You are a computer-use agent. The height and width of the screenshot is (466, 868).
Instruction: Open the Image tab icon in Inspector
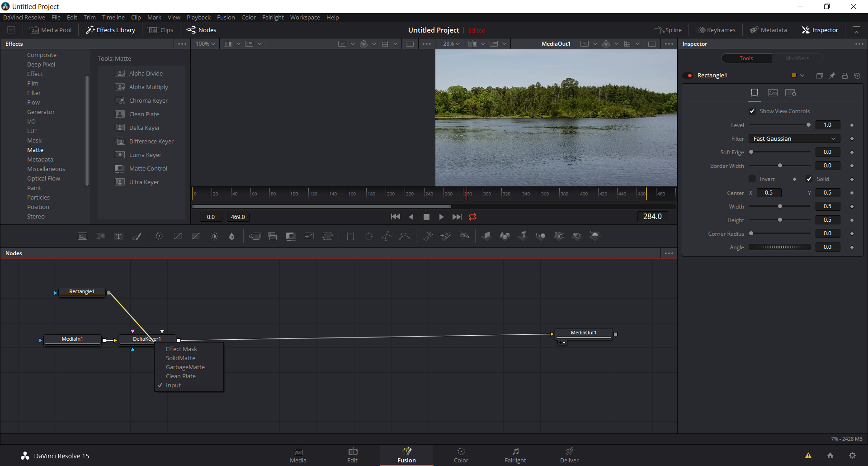coord(773,93)
